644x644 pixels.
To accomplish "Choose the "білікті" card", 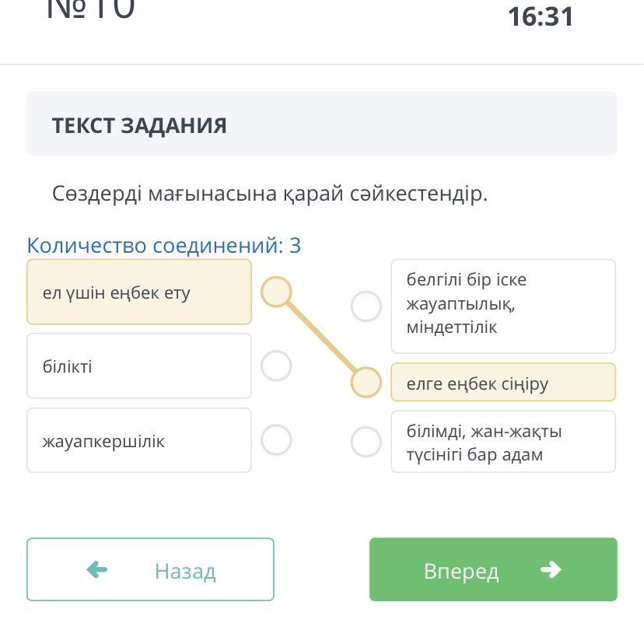I will pyautogui.click(x=139, y=366).
